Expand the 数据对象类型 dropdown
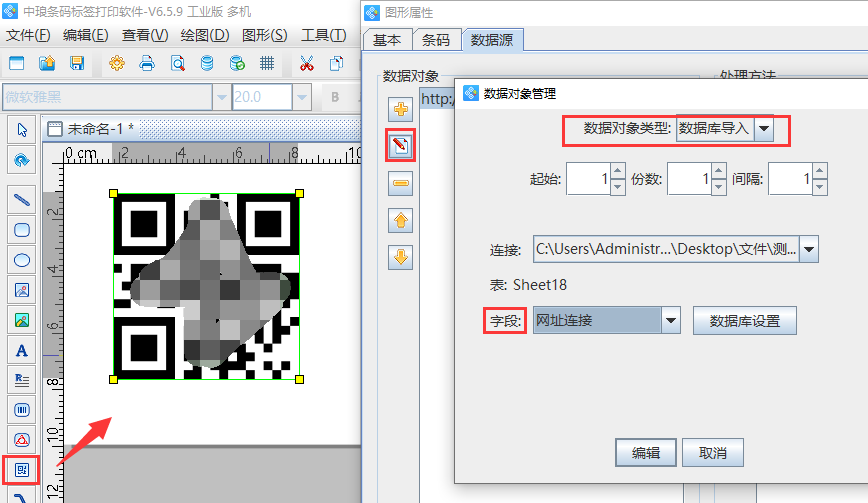868x503 pixels. coord(764,129)
